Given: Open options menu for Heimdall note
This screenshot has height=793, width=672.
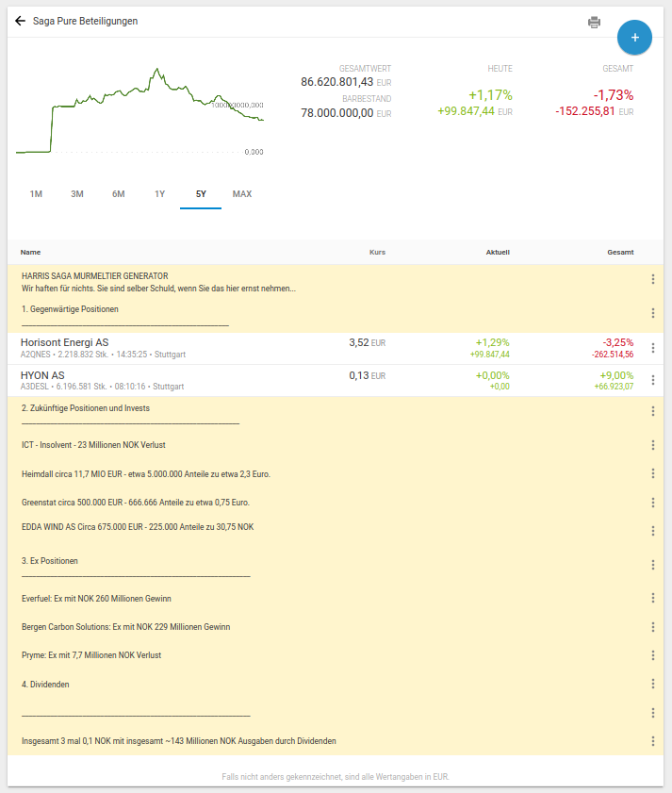Looking at the screenshot, I should tap(653, 473).
